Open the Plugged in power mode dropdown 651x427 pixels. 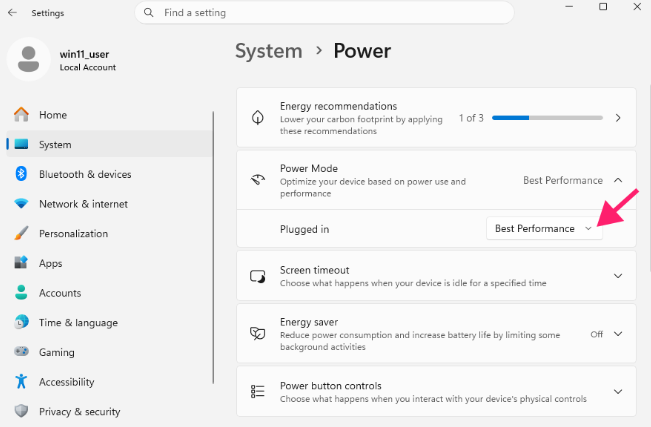click(x=544, y=228)
